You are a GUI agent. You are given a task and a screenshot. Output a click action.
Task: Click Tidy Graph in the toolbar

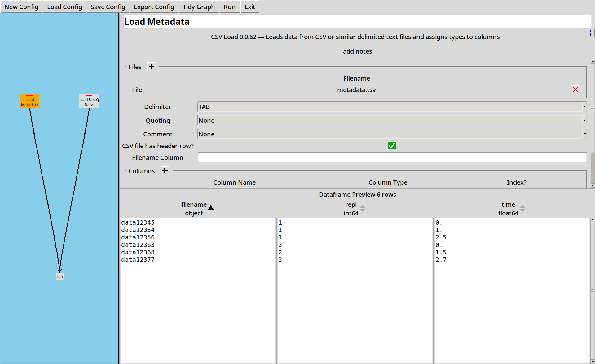(x=199, y=7)
